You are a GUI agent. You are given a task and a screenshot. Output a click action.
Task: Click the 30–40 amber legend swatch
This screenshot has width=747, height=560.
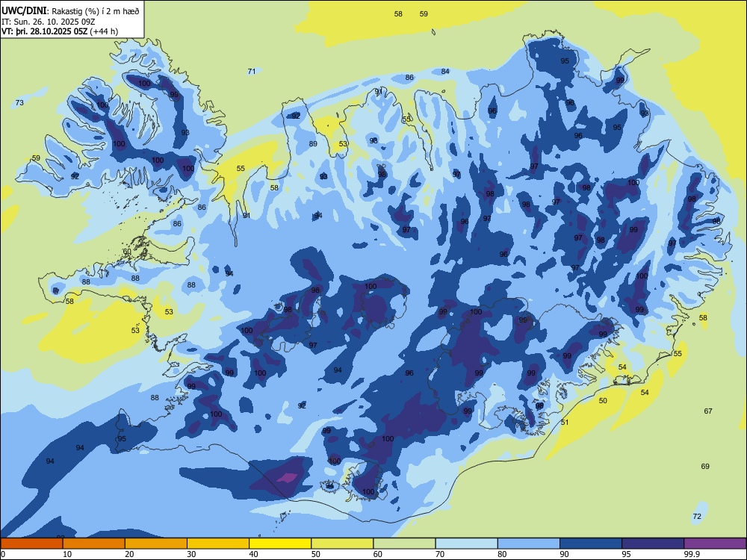(x=218, y=544)
